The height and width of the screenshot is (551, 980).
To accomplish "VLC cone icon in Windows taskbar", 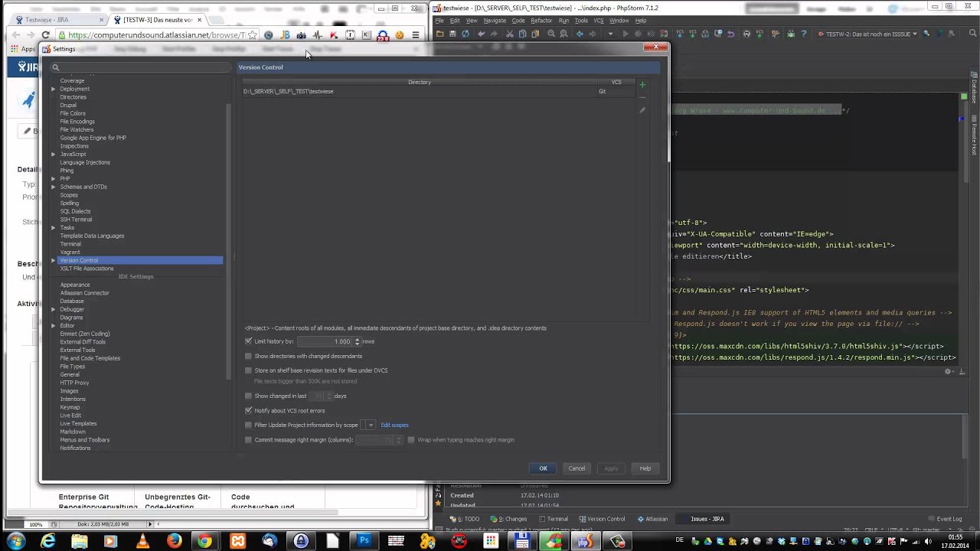I will [142, 541].
